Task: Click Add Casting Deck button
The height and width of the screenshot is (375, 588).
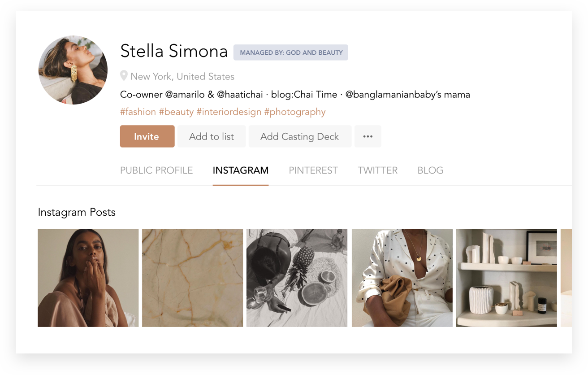Action: [300, 136]
